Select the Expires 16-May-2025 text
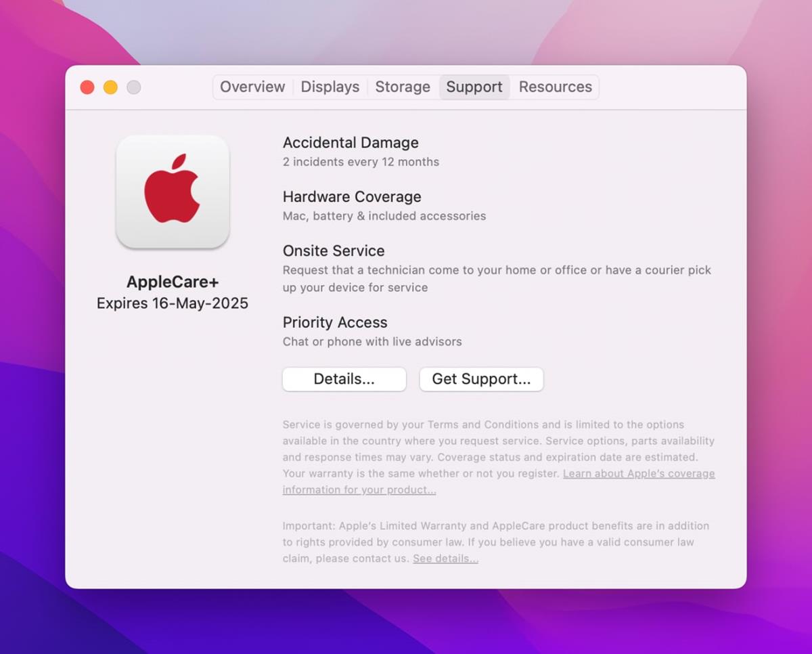This screenshot has width=812, height=654. pyautogui.click(x=173, y=303)
